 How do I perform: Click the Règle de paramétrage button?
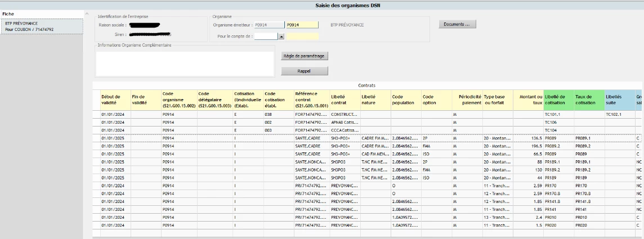click(305, 56)
